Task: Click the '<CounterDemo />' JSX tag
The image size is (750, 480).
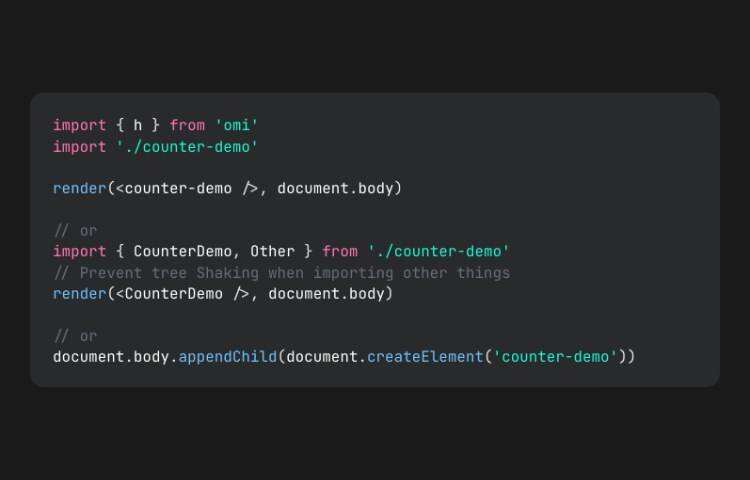Action: [183, 294]
